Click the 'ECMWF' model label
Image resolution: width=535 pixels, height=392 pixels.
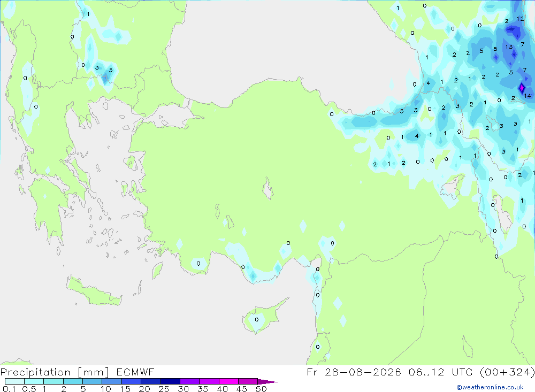pyautogui.click(x=135, y=372)
